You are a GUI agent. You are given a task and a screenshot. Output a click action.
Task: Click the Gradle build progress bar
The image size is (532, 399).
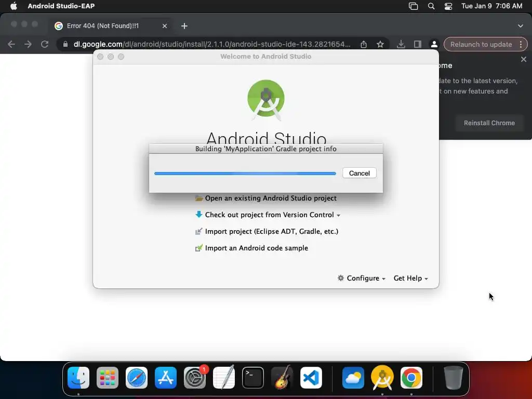245,174
